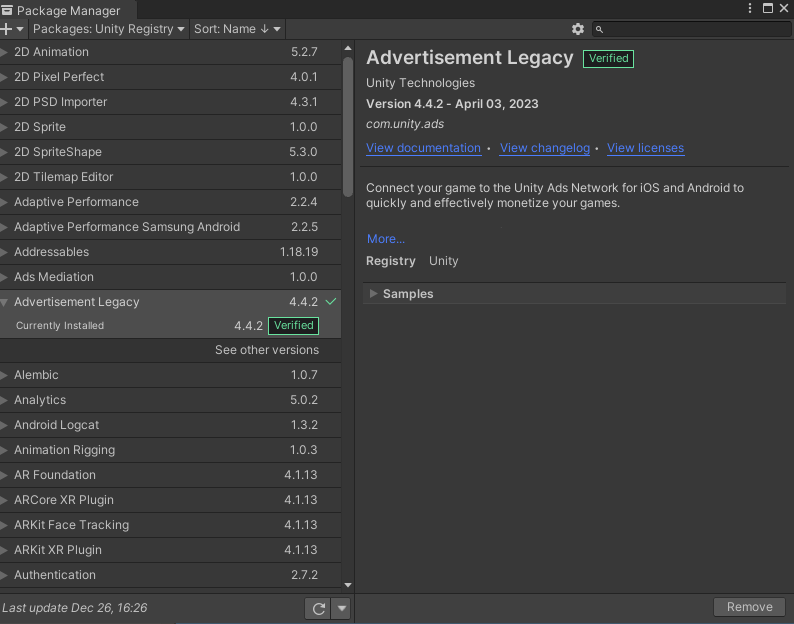Click the Unity Technologies author text
Image resolution: width=794 pixels, height=624 pixels.
(x=420, y=83)
